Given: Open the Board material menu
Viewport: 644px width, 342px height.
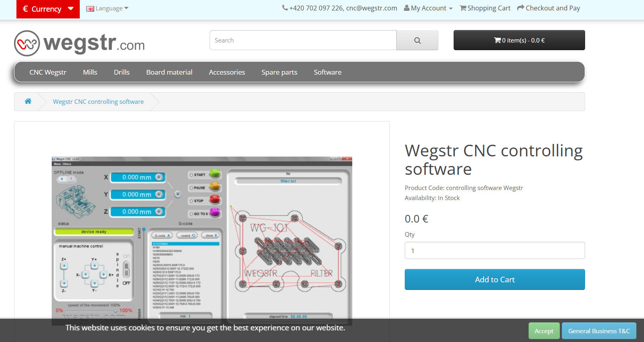Looking at the screenshot, I should tap(169, 72).
